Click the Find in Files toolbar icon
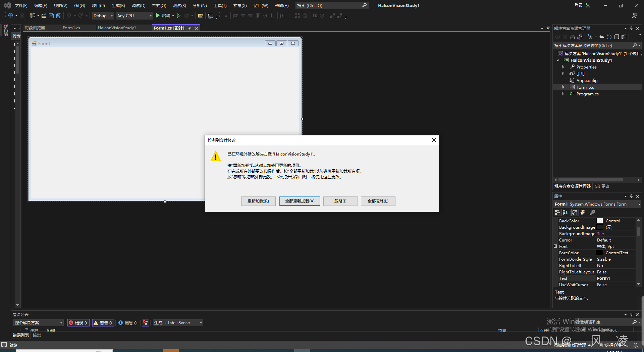644x352 pixels. click(201, 15)
